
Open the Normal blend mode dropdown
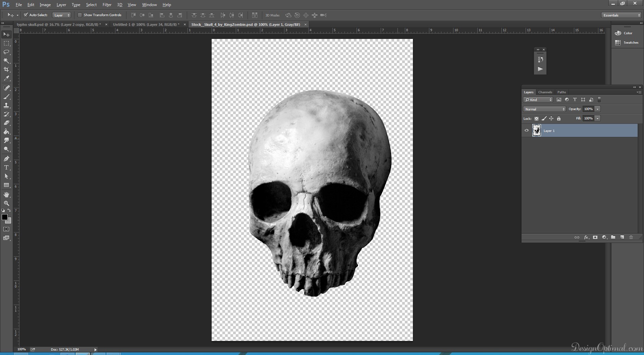[x=544, y=109]
